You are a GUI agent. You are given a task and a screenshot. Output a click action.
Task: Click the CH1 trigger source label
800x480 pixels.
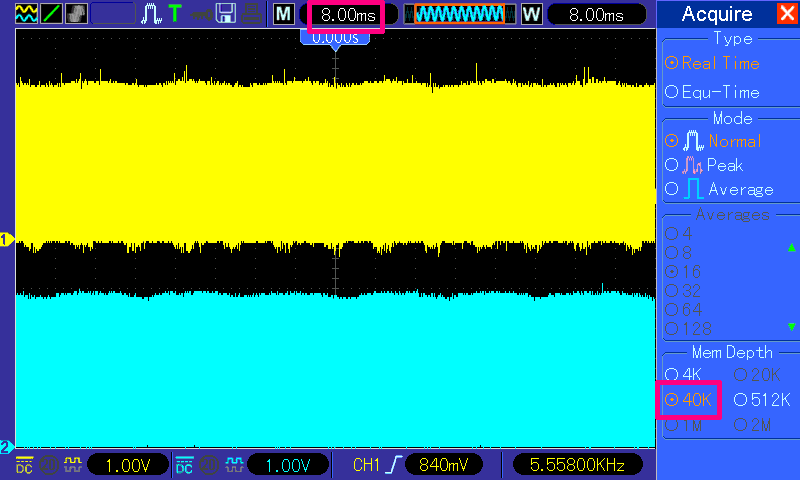366,465
